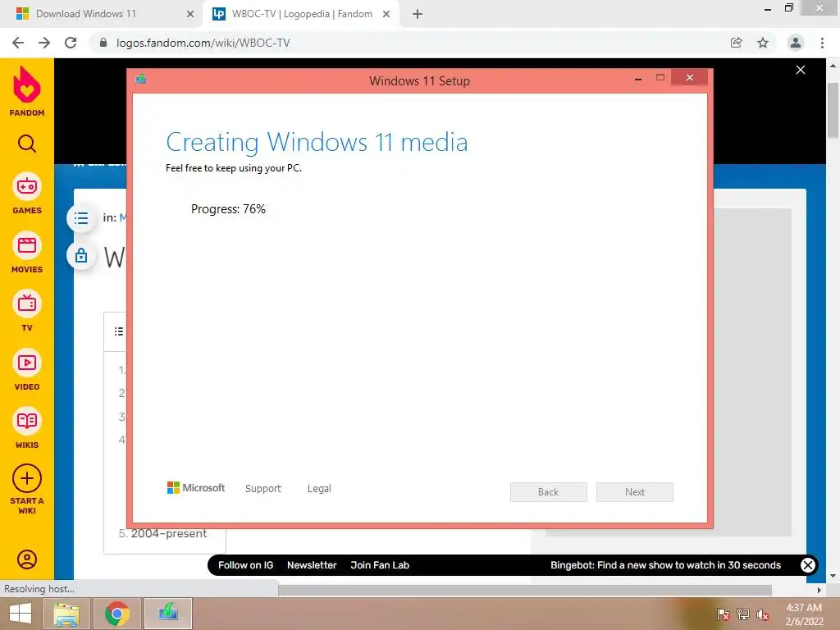
Task: Open the Video section in Fandom sidebar
Action: [x=27, y=370]
